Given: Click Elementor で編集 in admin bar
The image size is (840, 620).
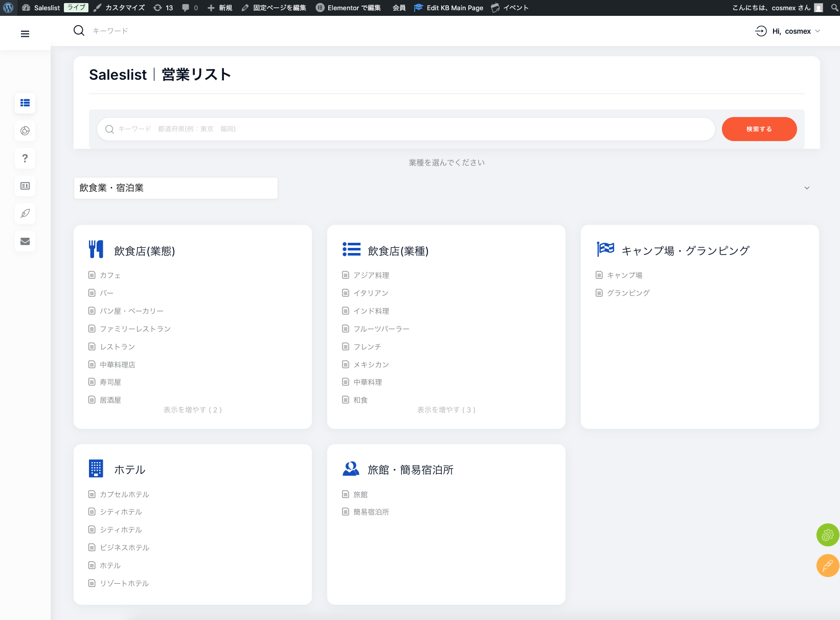Looking at the screenshot, I should click(x=348, y=8).
